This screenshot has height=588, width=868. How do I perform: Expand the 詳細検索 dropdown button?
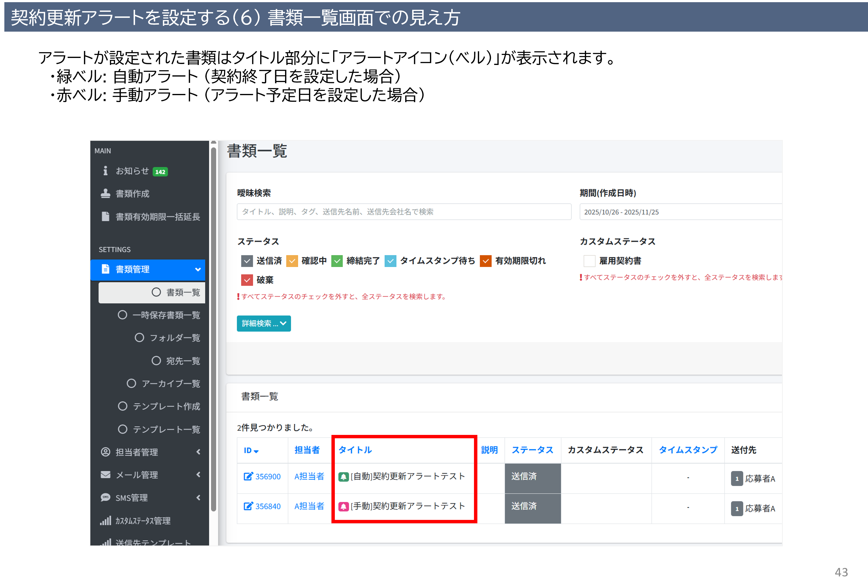pos(264,324)
